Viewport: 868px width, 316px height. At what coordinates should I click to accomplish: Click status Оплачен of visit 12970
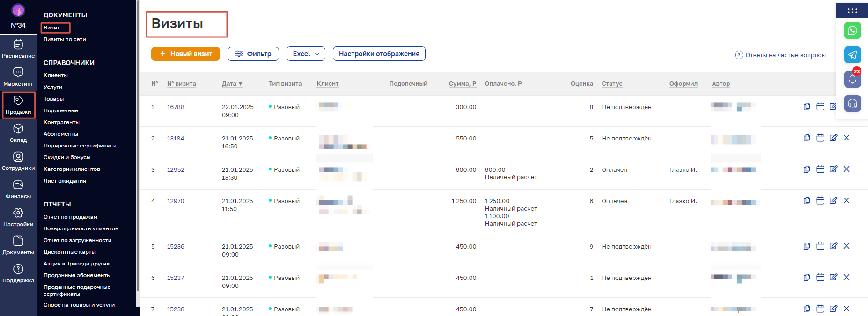coord(615,201)
